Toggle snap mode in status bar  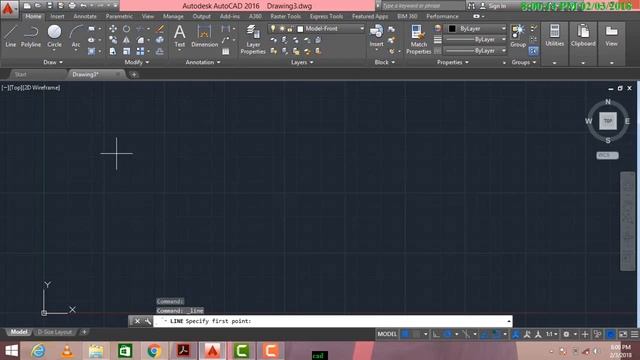[x=416, y=334]
